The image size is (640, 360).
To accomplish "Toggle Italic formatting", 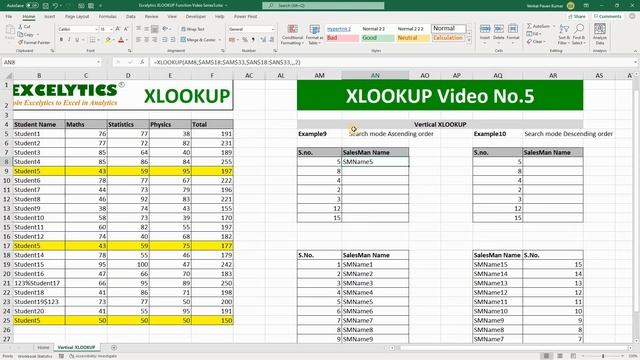I will [x=69, y=40].
